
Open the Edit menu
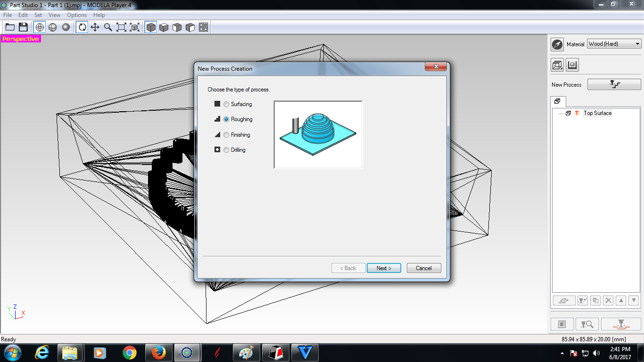click(x=23, y=15)
